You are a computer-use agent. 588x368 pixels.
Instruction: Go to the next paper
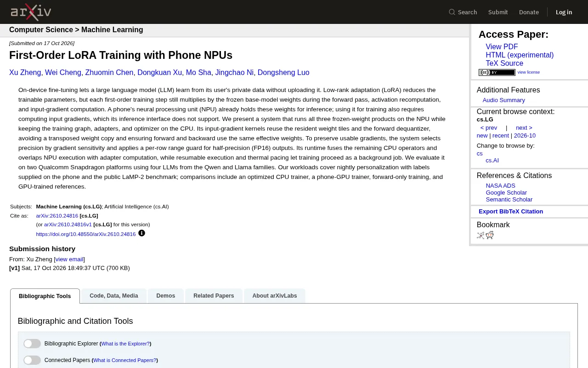(524, 128)
